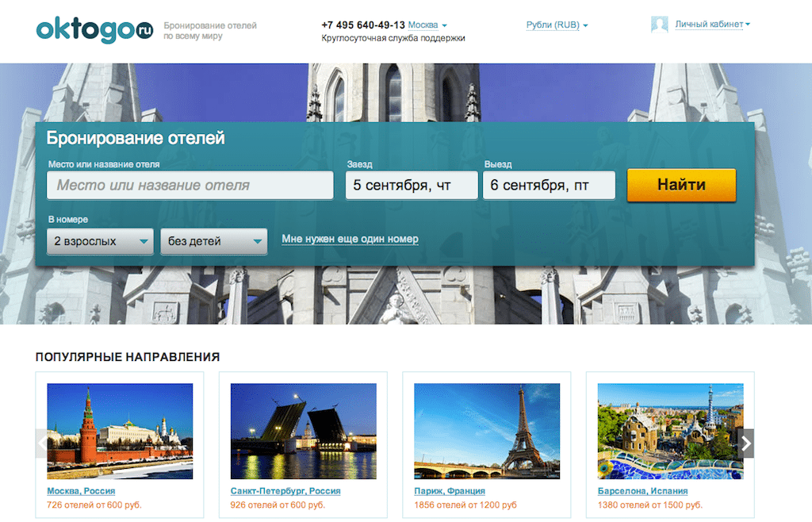Open the Выезд check-out date field
The image size is (812, 522).
pos(549,185)
